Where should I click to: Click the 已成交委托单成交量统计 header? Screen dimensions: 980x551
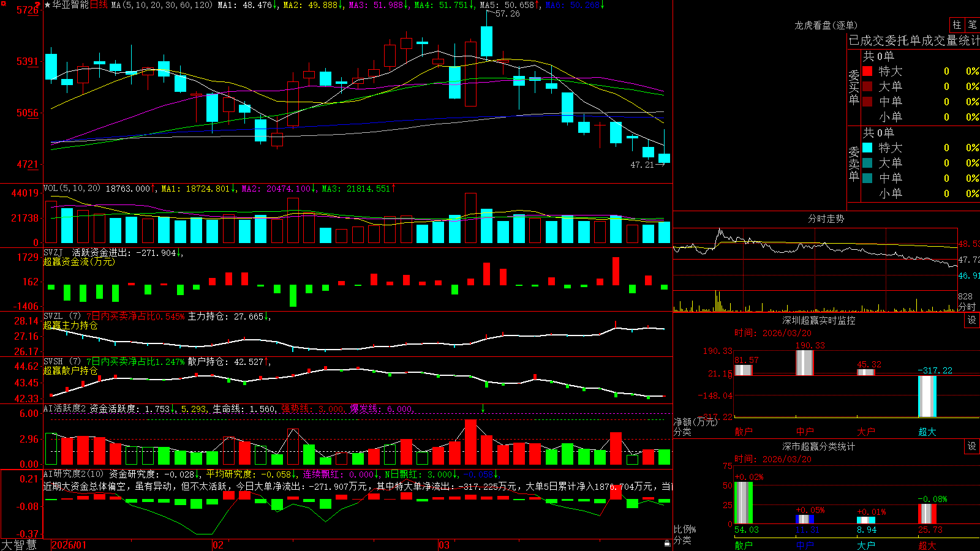(914, 40)
